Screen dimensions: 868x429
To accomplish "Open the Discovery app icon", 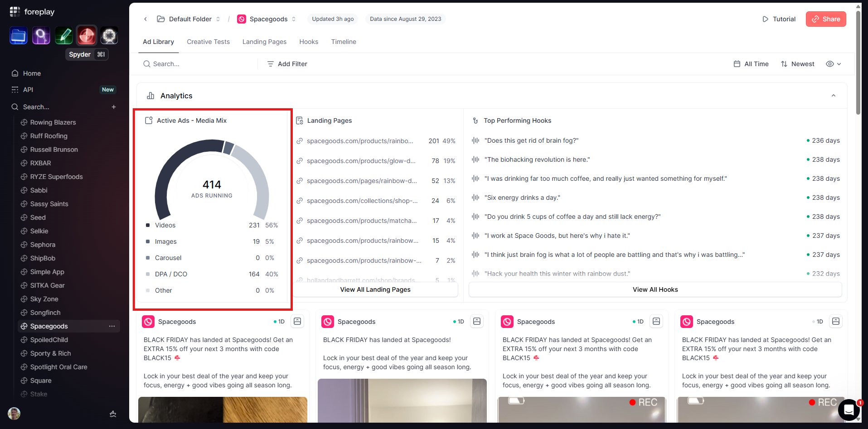I will pos(41,35).
